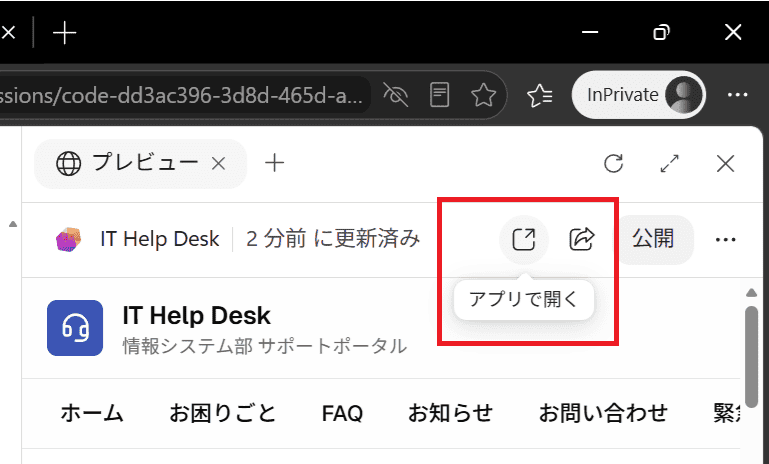Restore down the browser window
769x464 pixels.
(x=661, y=32)
